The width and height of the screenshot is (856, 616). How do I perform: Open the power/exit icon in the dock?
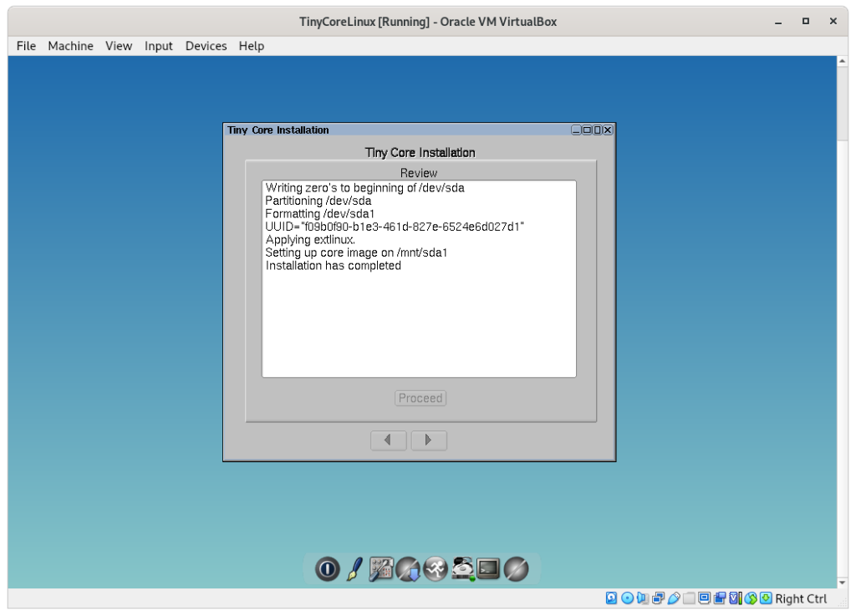point(326,569)
